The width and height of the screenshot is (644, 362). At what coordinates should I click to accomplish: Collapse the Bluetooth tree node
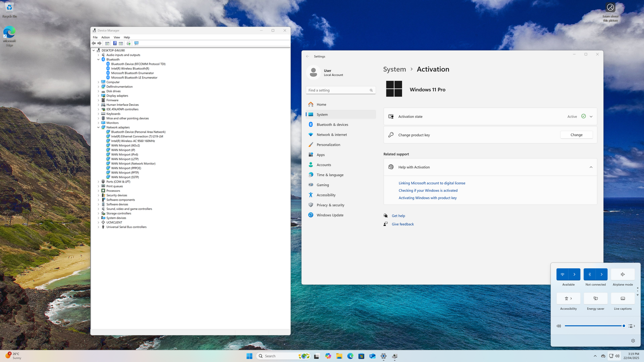coord(98,60)
